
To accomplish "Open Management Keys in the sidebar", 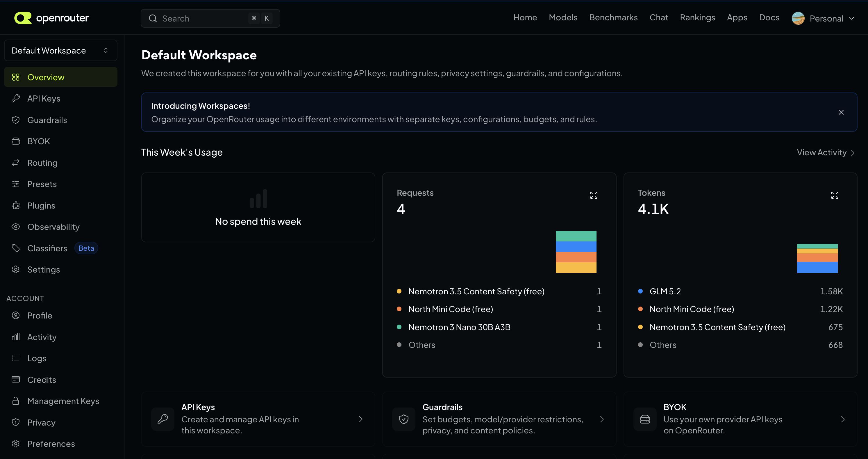I will coord(61,401).
